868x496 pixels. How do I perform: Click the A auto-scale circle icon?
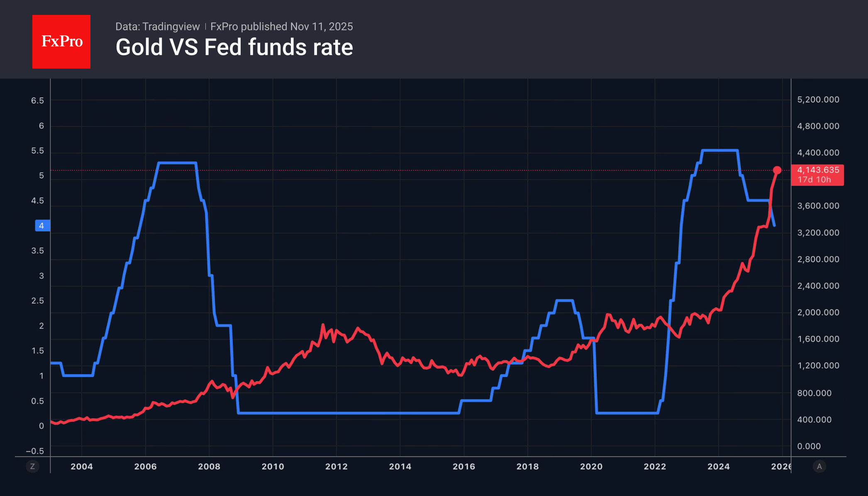coord(819,467)
